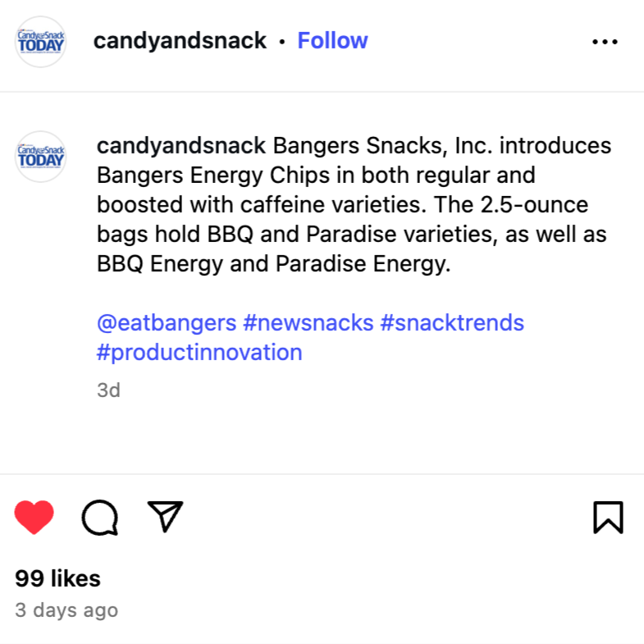Image resolution: width=644 pixels, height=644 pixels.
Task: Open comments with the speech bubble icon
Action: [100, 518]
